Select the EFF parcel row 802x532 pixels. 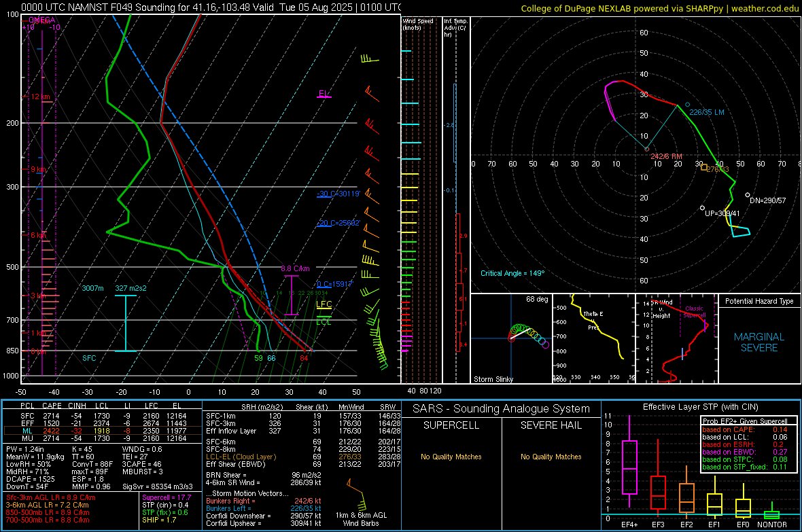point(103,423)
